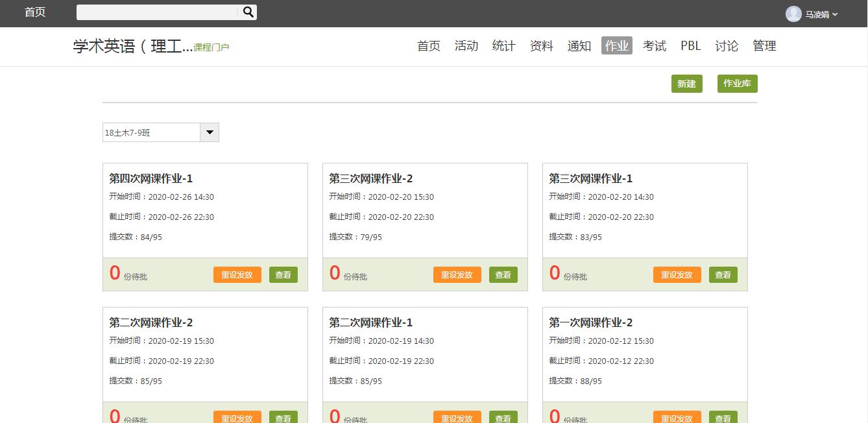Image resolution: width=868 pixels, height=423 pixels.
Task: Open the 第二次网课作业-2 title
Action: coord(151,322)
